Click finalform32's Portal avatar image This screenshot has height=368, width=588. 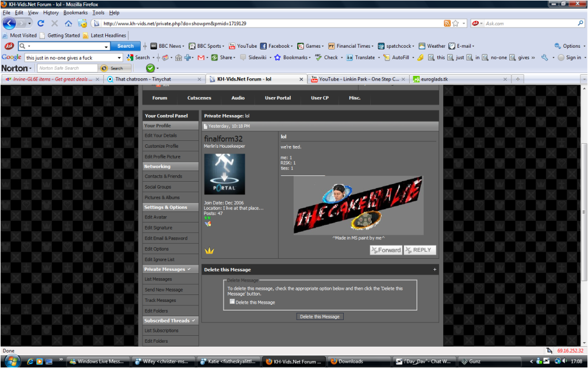pos(224,174)
